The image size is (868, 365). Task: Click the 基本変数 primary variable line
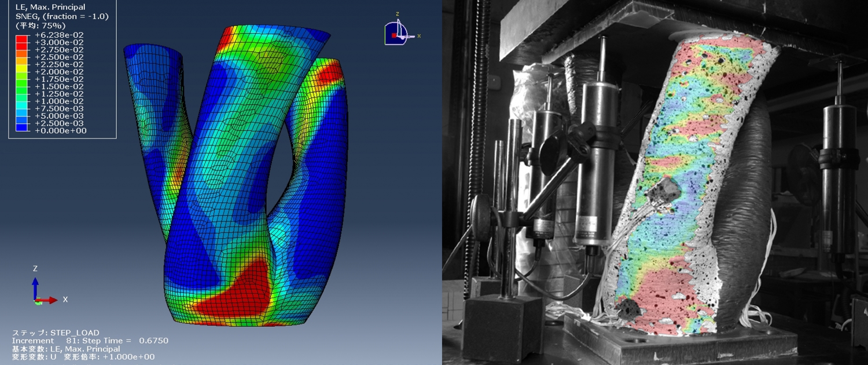click(66, 349)
